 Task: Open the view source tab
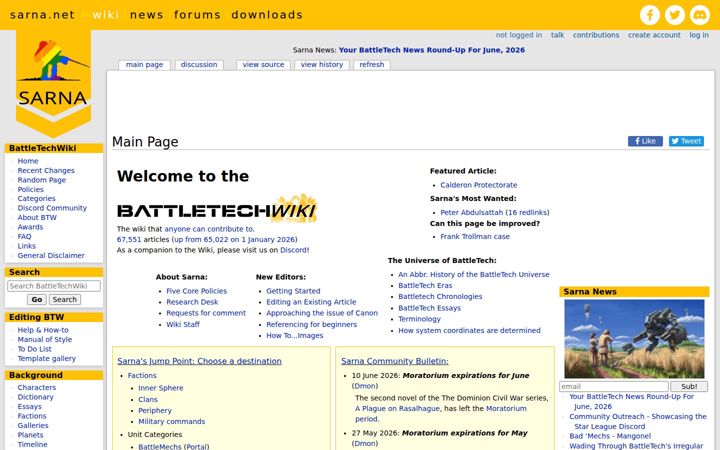tap(264, 65)
